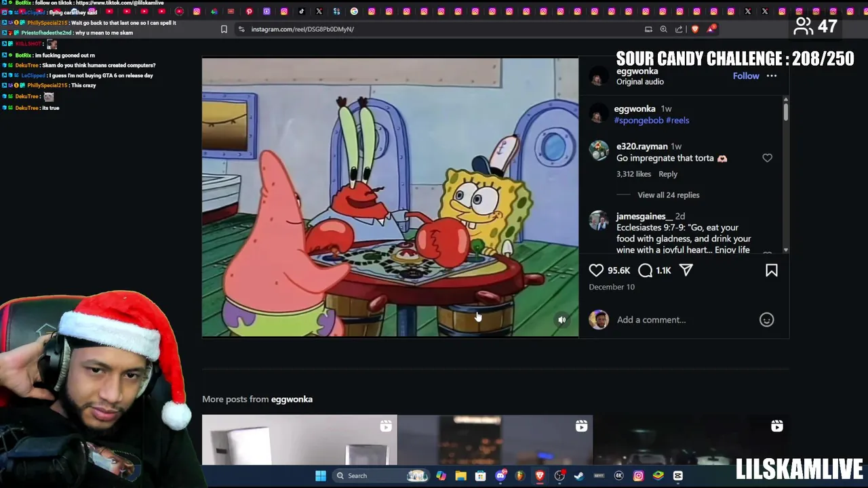Open the zoom magnifier icon in address bar
868x488 pixels.
point(663,29)
